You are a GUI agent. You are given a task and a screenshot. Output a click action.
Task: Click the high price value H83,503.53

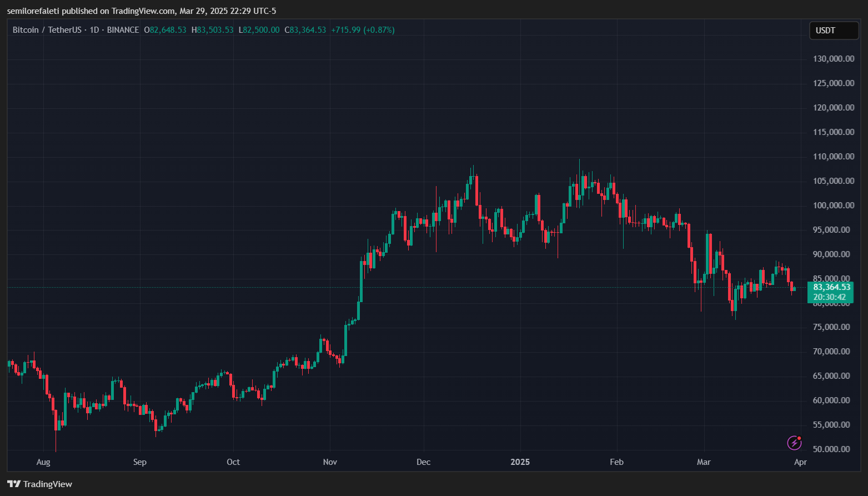pyautogui.click(x=212, y=29)
